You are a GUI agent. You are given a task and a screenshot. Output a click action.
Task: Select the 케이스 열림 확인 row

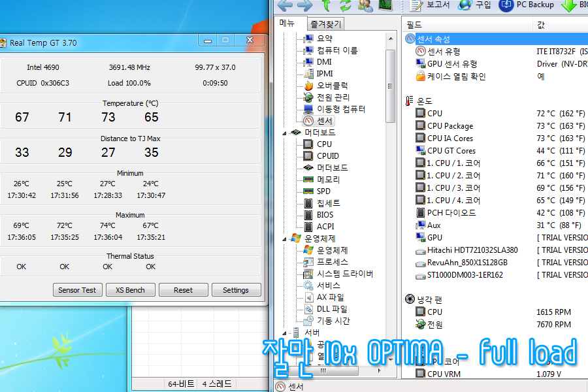point(496,76)
